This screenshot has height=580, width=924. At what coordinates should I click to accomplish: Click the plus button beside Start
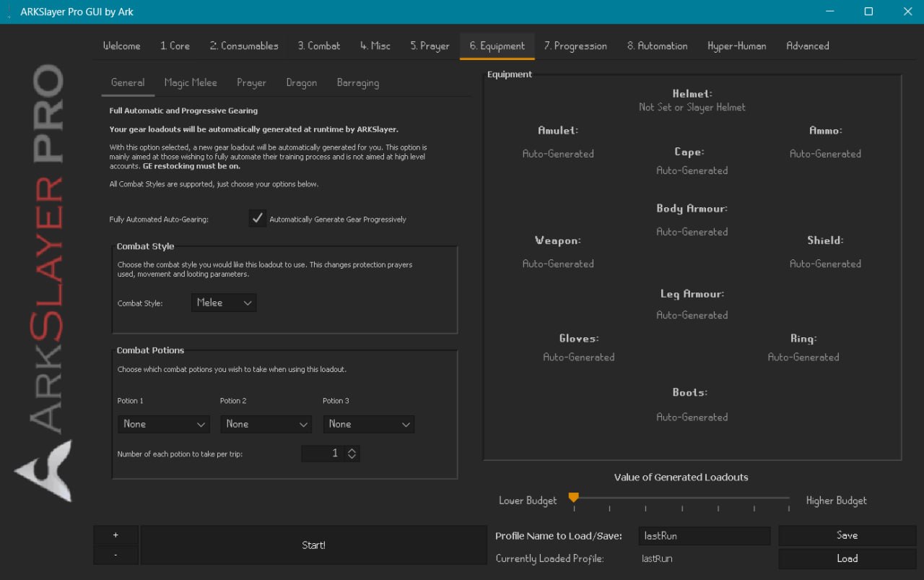pos(115,535)
